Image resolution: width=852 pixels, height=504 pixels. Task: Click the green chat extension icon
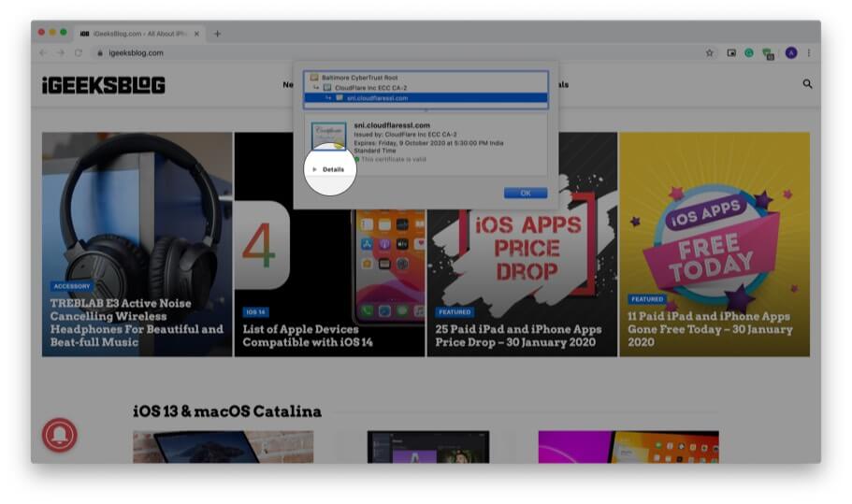tap(769, 54)
